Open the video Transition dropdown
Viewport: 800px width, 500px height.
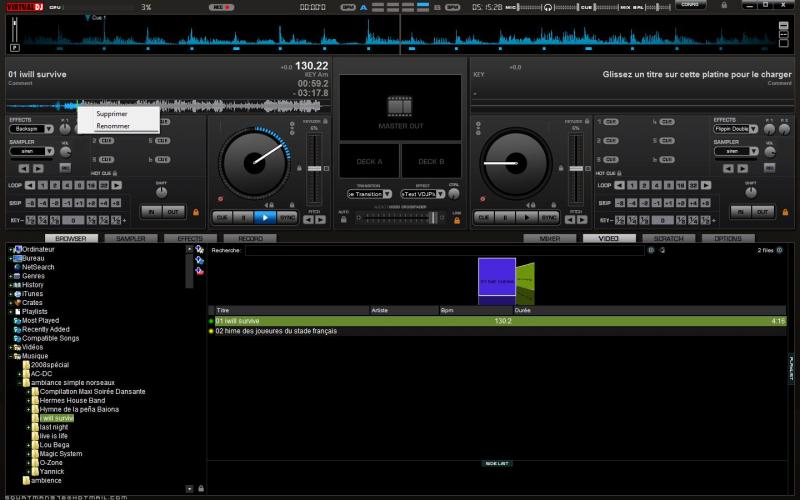[x=370, y=194]
